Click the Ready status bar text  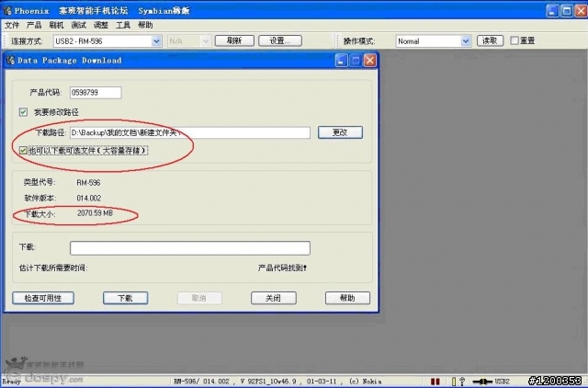tap(12, 382)
